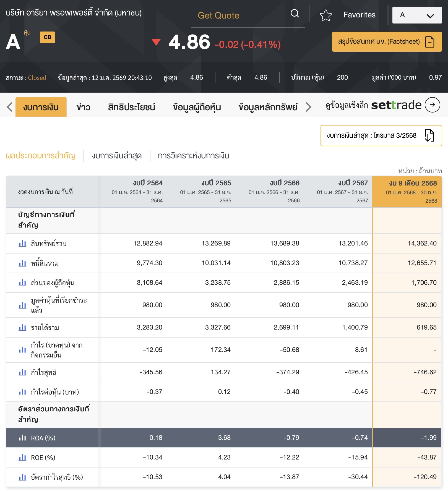Screen dimensions: 448x491
Task: Open chart for กำไร (ขาดทุน) จากกิจกรรมอื่น row
Action: pos(22,350)
